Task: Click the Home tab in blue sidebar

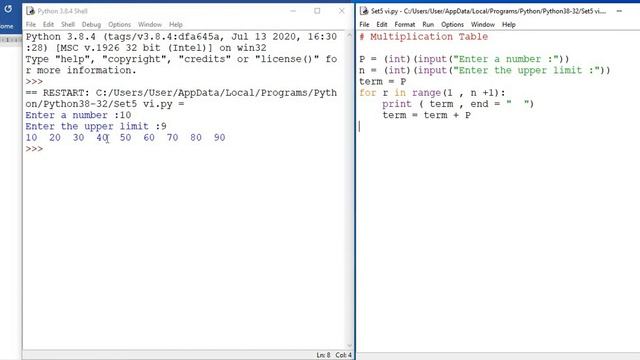Action: tap(6, 26)
